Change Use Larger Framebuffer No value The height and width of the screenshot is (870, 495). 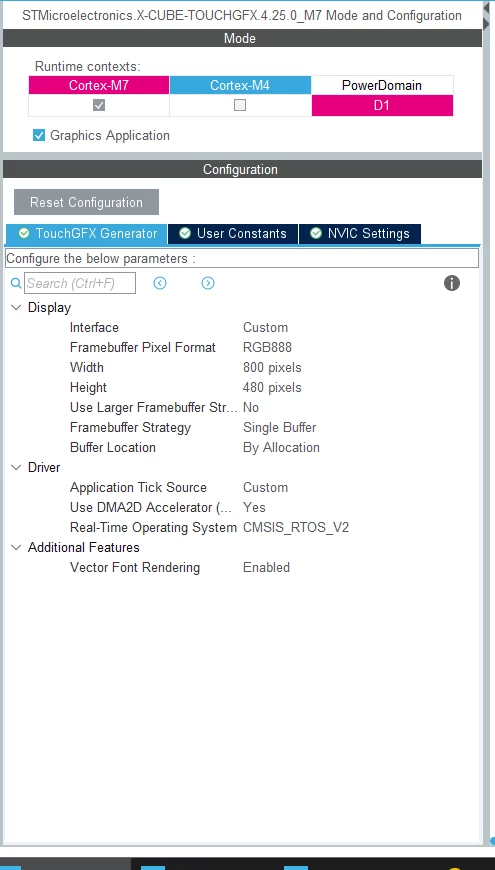[x=251, y=407]
